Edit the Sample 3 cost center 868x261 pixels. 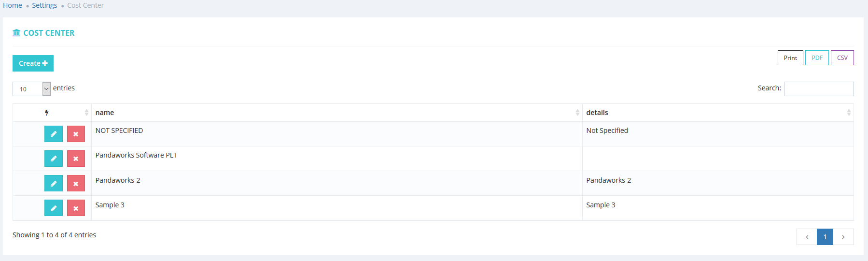click(x=54, y=208)
